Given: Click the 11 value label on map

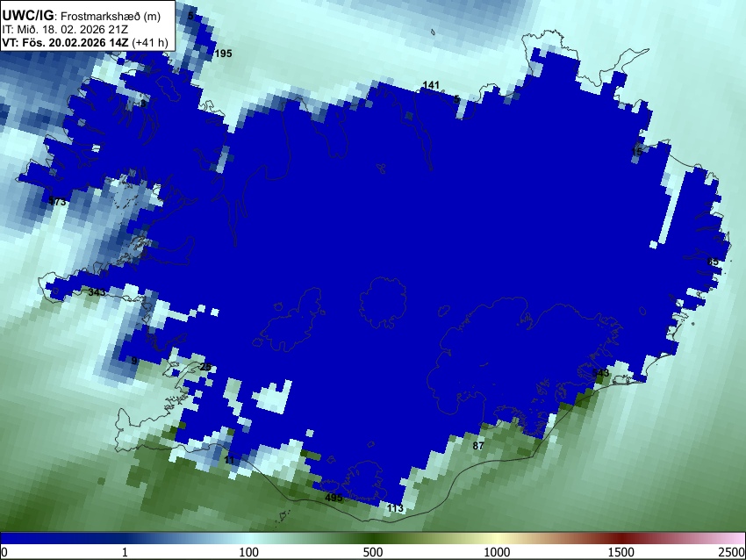Looking at the screenshot, I should click(229, 460).
